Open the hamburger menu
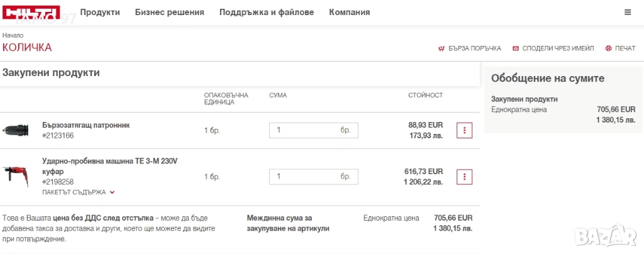 click(x=628, y=12)
